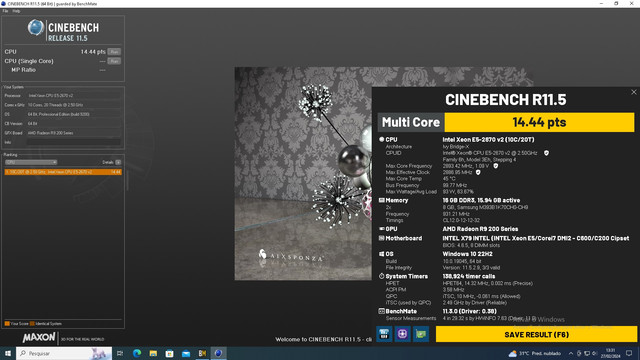Click Windows 10 22H2 OS text
Screen dimensions: 640x360
coord(467,254)
